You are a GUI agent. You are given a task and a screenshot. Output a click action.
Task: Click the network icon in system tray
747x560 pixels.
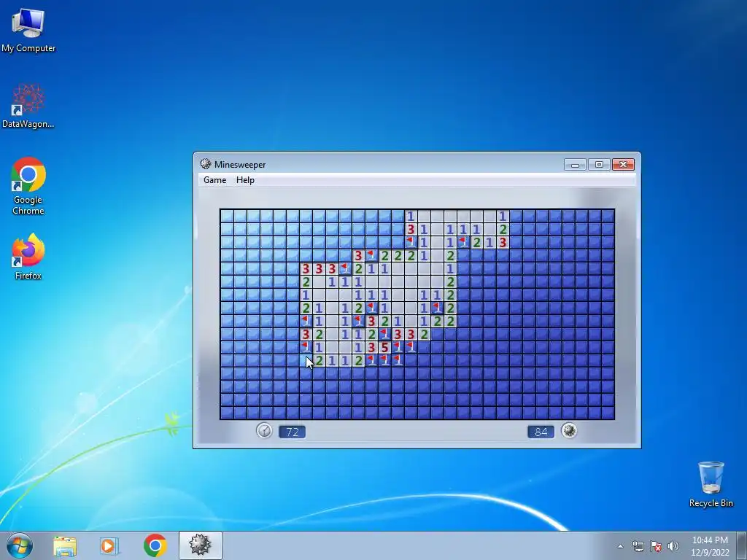[x=638, y=546]
